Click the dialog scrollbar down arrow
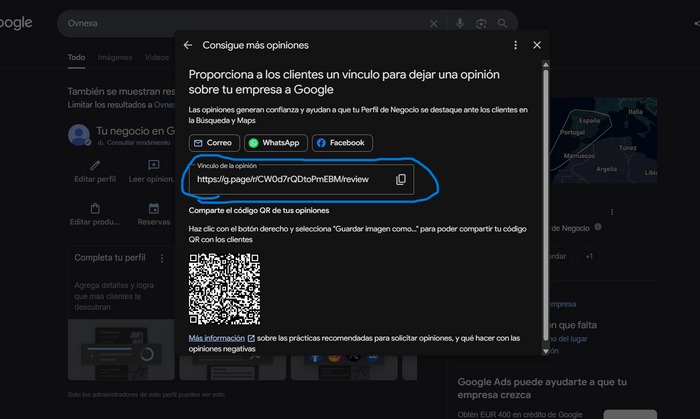 (x=546, y=351)
